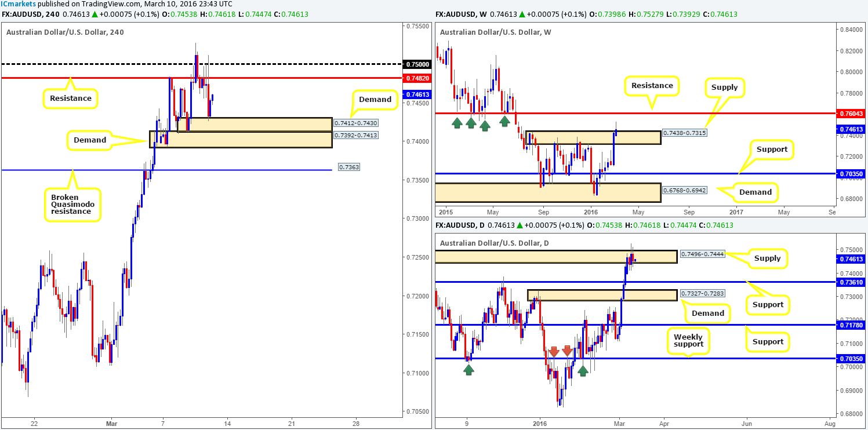Screen dimensions: 868x430
Task: Click the green arrow right of the red arrows on daily chart
Action: click(x=583, y=369)
